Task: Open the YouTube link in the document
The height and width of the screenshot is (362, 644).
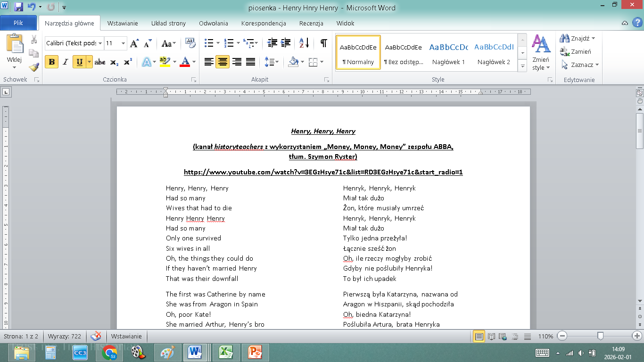Action: point(323,172)
